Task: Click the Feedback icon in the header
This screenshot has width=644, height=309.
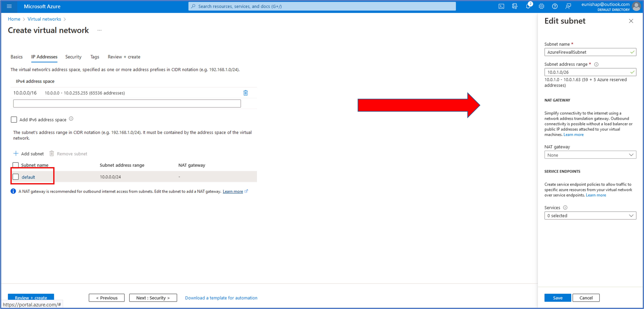Action: coord(568,6)
